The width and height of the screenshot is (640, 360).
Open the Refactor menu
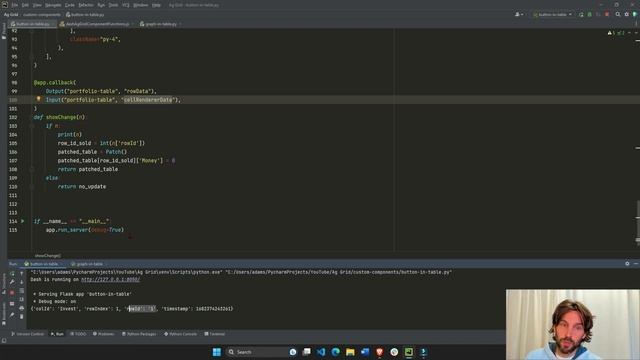tap(86, 5)
